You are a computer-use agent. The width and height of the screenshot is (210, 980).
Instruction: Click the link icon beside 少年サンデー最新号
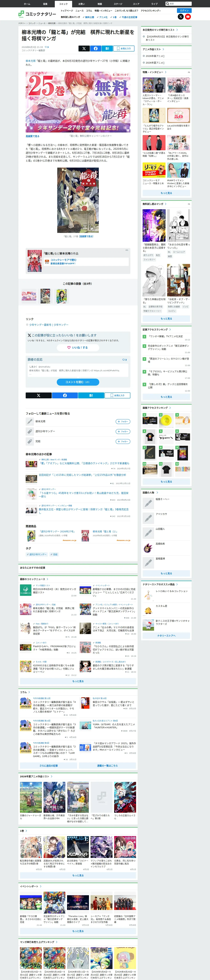pyautogui.click(x=27, y=325)
